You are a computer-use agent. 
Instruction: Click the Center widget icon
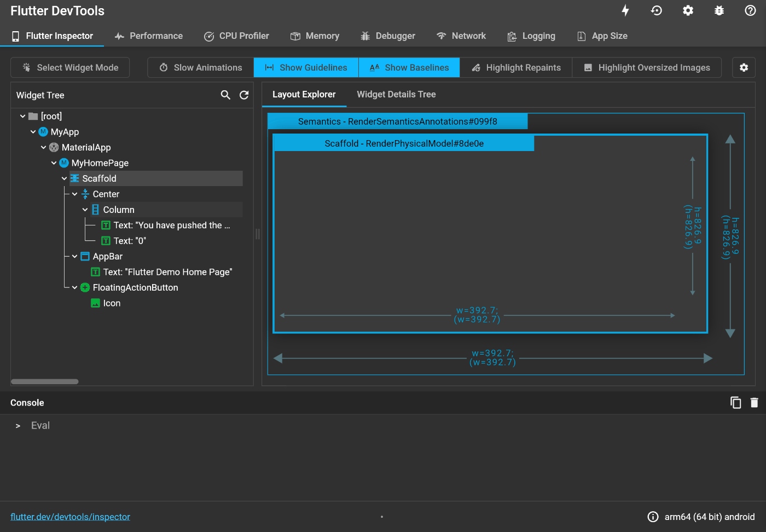pyautogui.click(x=85, y=194)
